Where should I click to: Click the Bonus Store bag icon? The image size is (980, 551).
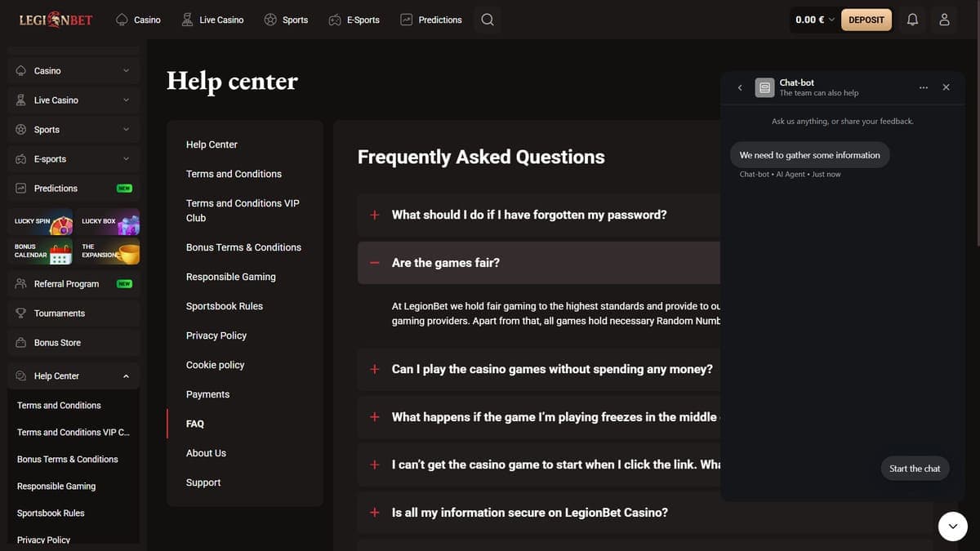pyautogui.click(x=21, y=343)
